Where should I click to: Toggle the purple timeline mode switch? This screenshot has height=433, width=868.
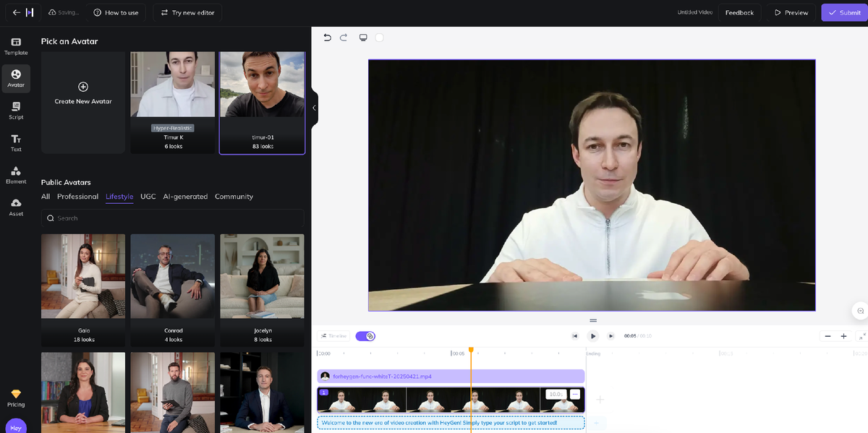coord(365,336)
